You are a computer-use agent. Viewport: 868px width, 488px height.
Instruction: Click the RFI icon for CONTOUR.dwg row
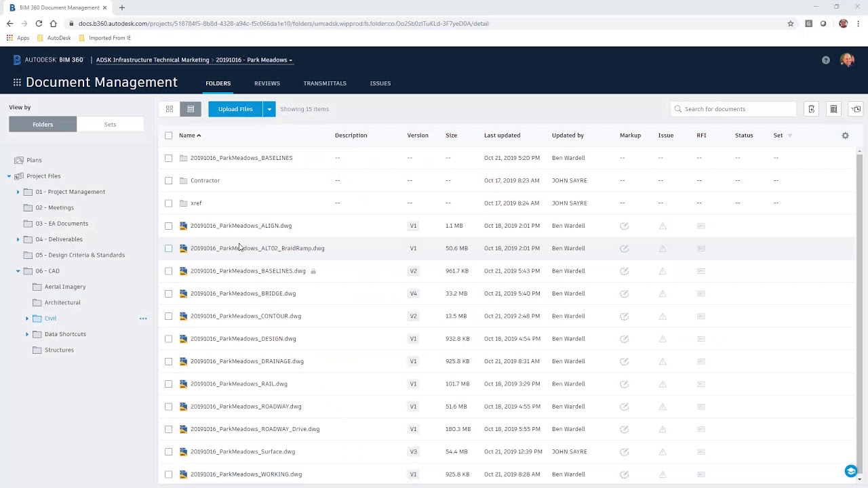[x=701, y=316]
